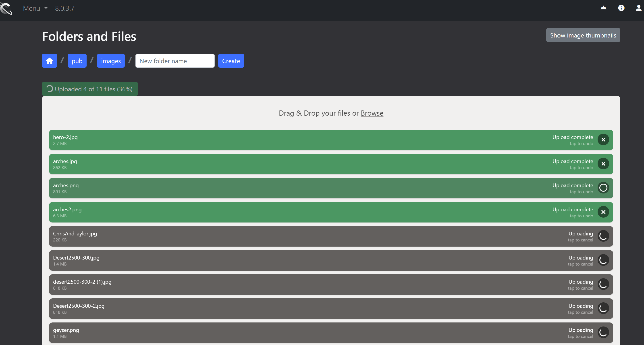The width and height of the screenshot is (644, 345).
Task: Click the 2.7 MB size label
Action: (60, 143)
